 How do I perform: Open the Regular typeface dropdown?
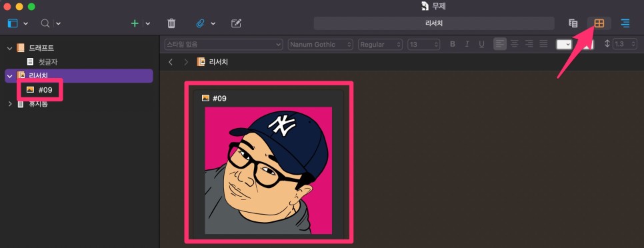pyautogui.click(x=380, y=45)
